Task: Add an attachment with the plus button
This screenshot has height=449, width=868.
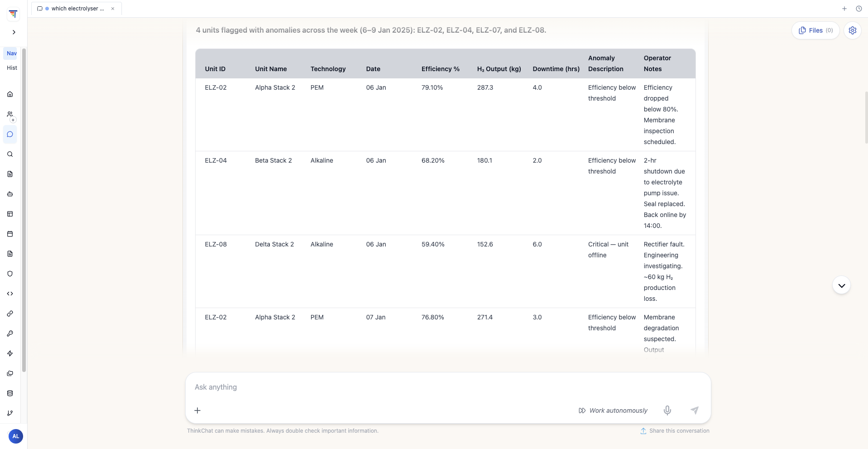Action: point(197,410)
